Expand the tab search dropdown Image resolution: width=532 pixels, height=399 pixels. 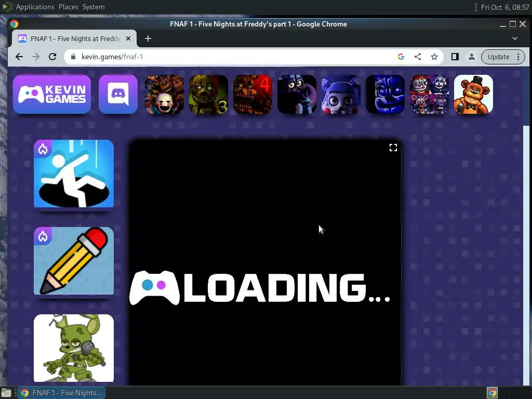(515, 38)
